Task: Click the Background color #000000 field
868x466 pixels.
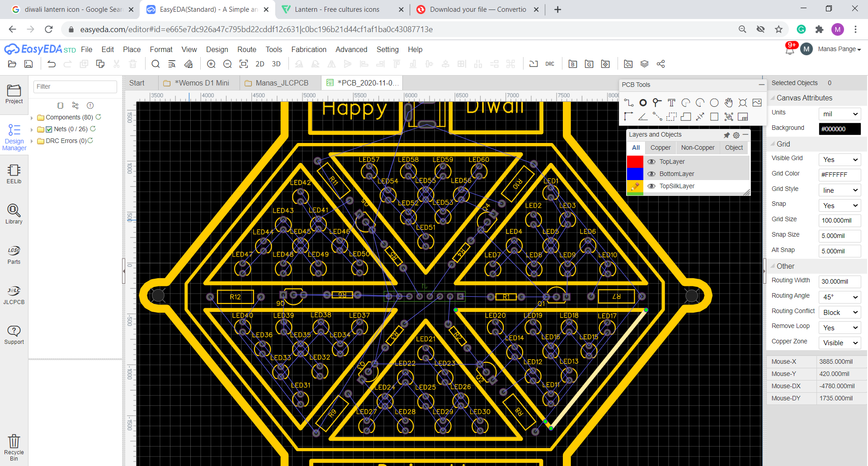Action: [x=840, y=129]
